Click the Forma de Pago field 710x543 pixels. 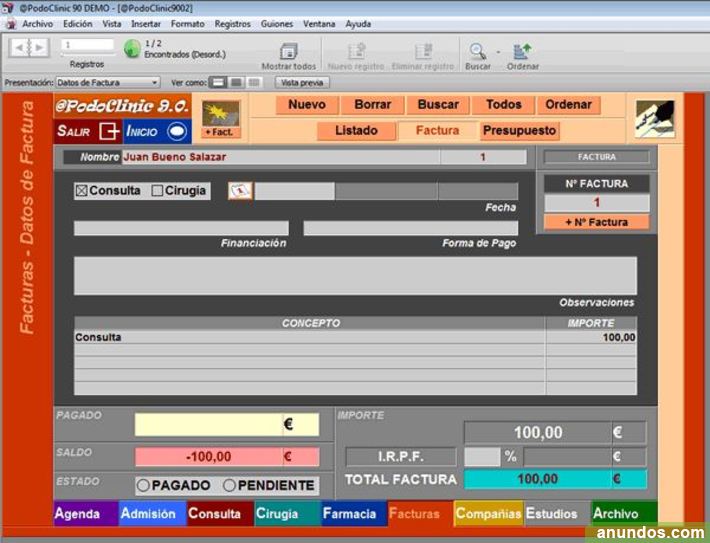coord(411,228)
